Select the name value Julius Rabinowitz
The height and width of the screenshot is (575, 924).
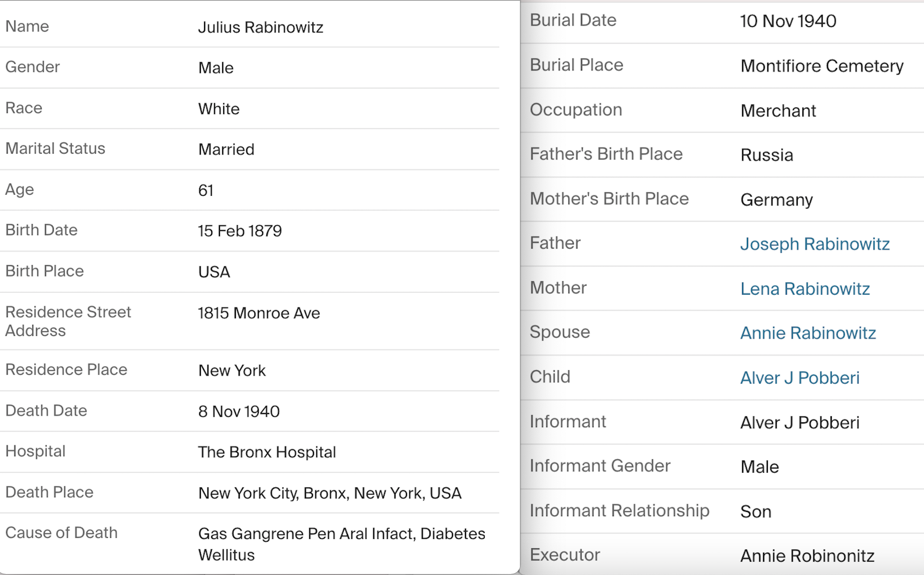[261, 27]
